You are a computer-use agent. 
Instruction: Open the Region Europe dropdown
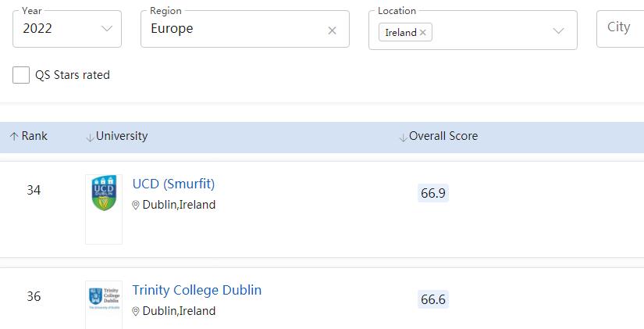coord(234,29)
